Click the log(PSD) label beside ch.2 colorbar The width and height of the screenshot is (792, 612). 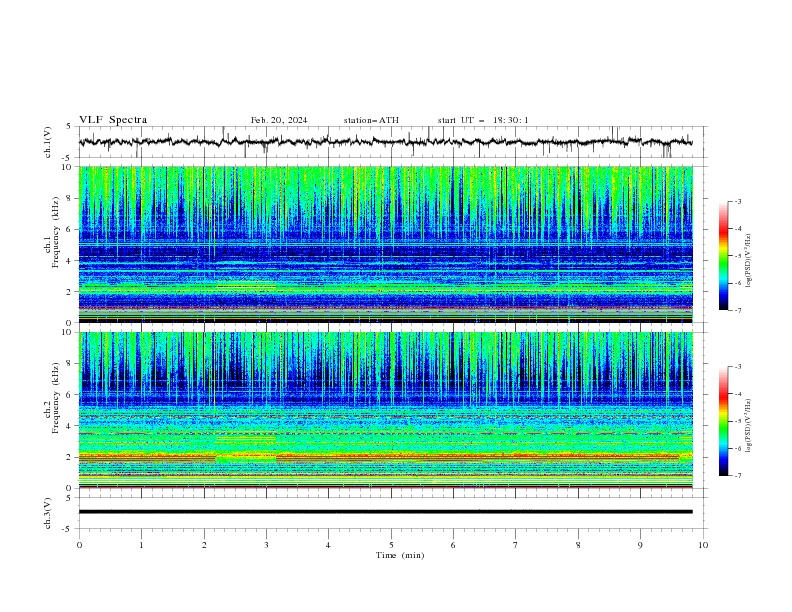pyautogui.click(x=749, y=426)
